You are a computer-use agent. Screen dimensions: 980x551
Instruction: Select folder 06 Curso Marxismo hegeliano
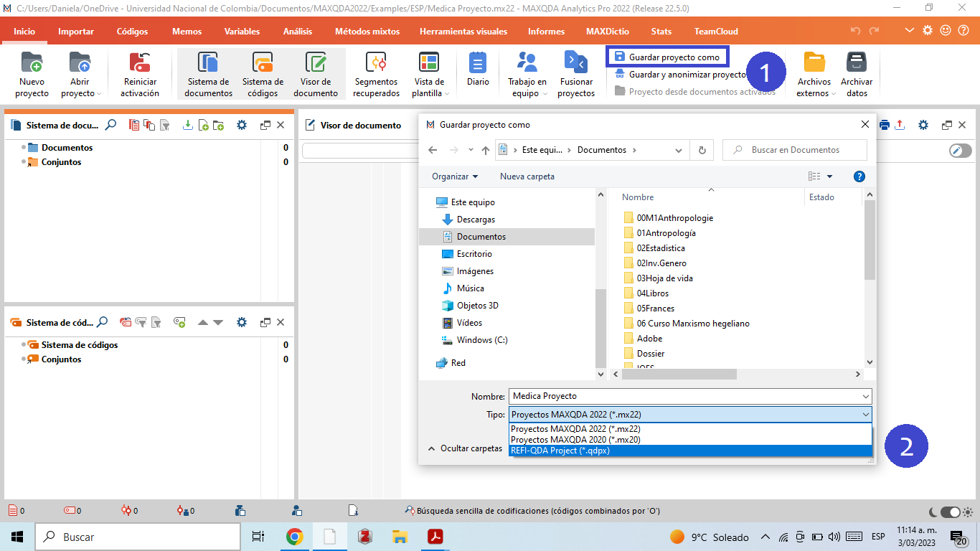tap(693, 324)
